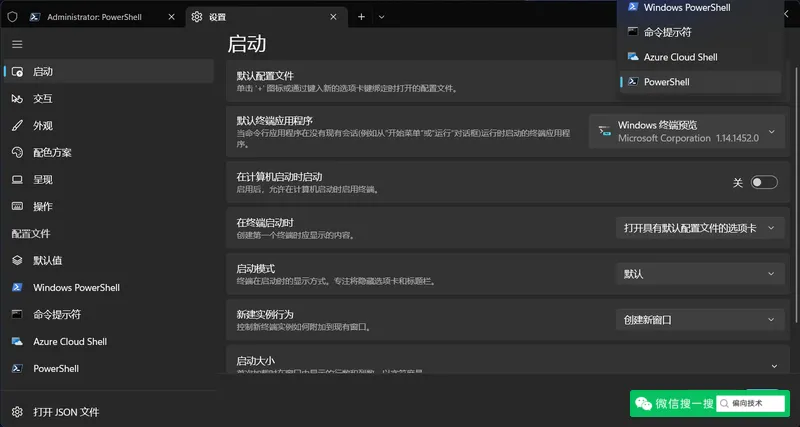Screen dimensions: 800x427
Task: Open the 在终端启动时 dropdown
Action: click(700, 228)
